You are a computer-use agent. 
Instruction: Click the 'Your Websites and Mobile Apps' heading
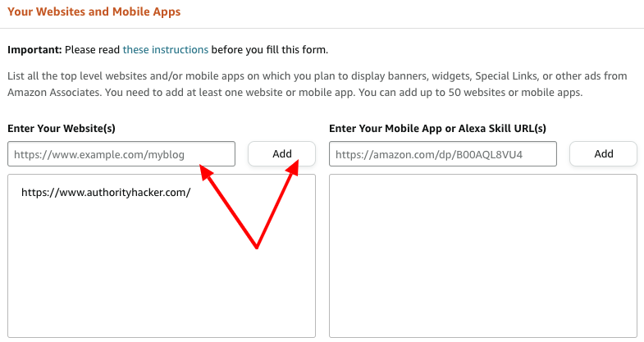click(94, 12)
